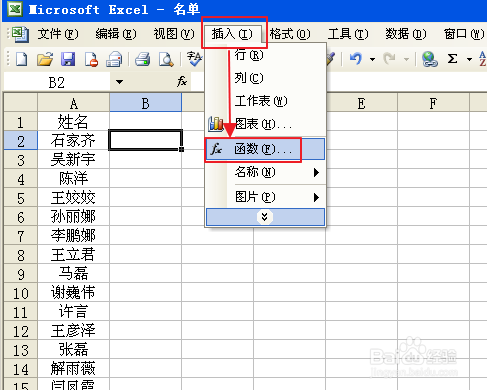The height and width of the screenshot is (390, 487).
Task: Click cell containing 孙丽娜
Action: [x=74, y=217]
